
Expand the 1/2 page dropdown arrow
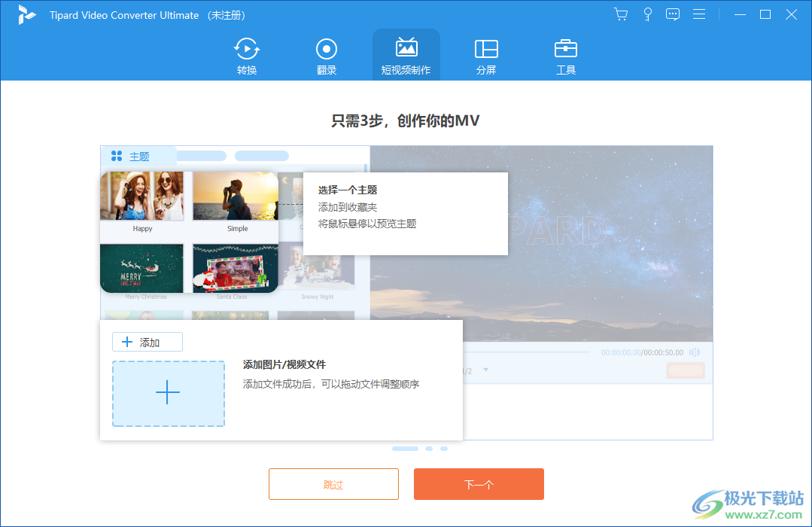(x=485, y=370)
